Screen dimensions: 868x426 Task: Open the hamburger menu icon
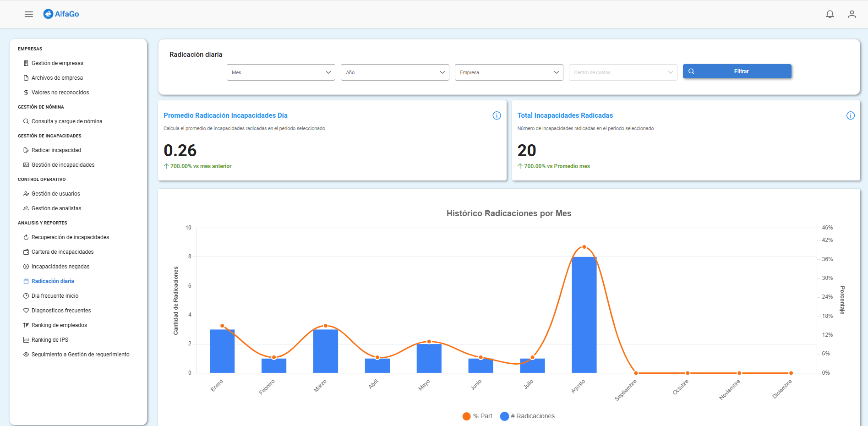29,14
